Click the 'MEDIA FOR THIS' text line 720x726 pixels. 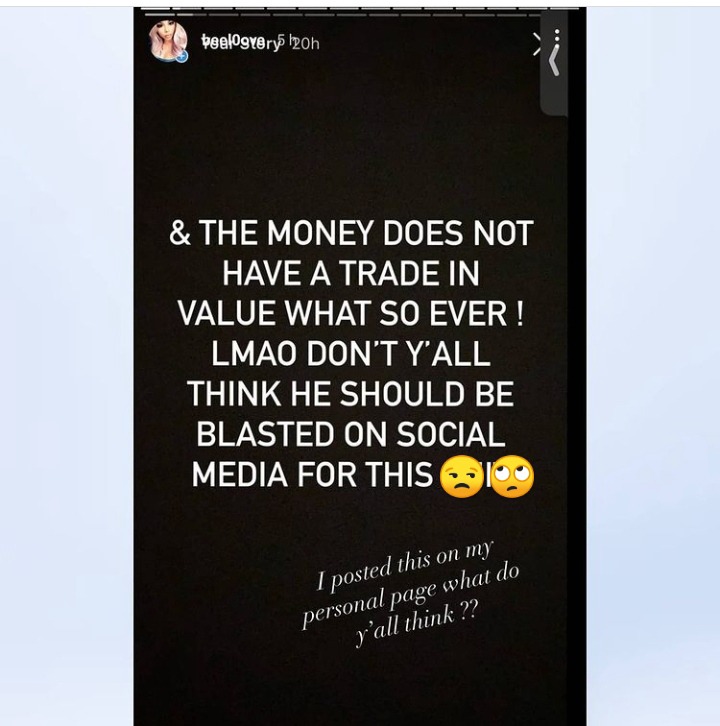tap(312, 474)
